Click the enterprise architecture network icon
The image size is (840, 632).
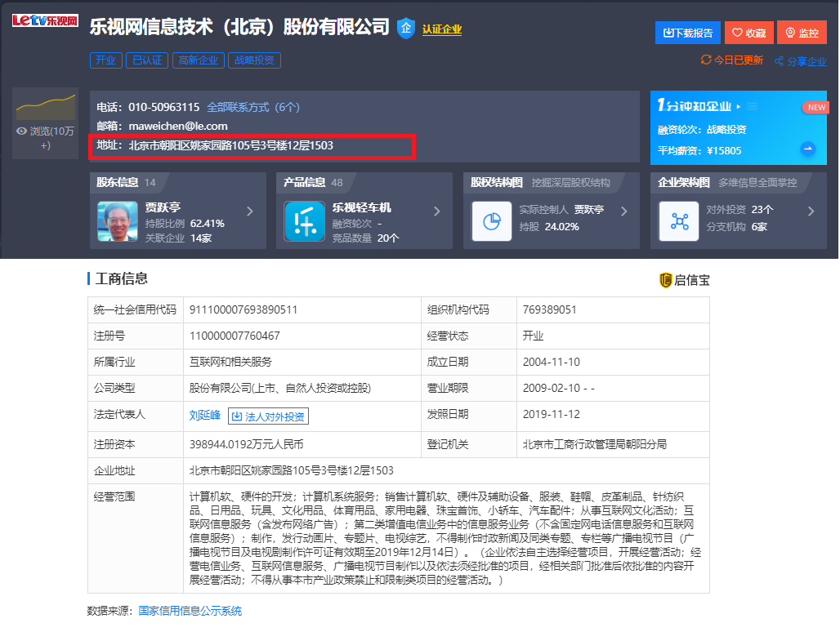pos(679,221)
